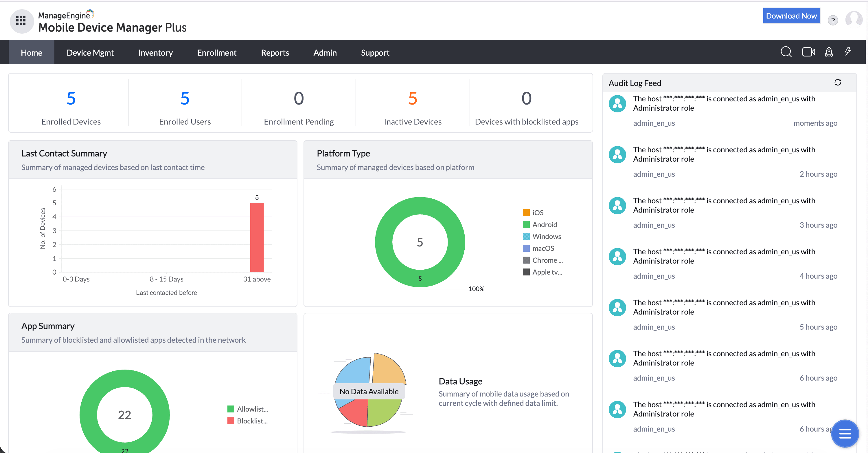Open the user profile avatar
868x453 pixels.
pos(853,19)
